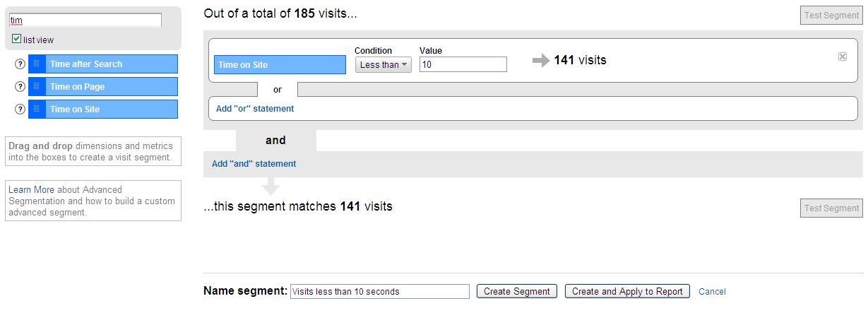Open the Less than condition dropdown
This screenshot has height=313, width=868.
[x=383, y=65]
